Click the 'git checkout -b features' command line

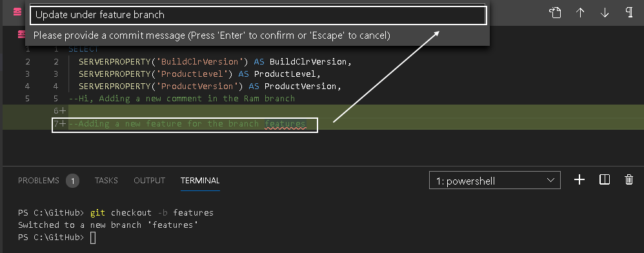pos(152,213)
